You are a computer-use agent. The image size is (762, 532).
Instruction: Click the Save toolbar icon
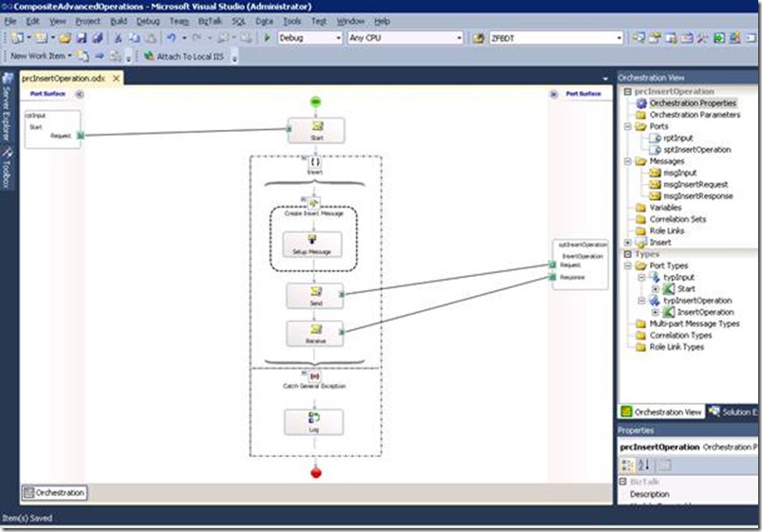coord(82,38)
